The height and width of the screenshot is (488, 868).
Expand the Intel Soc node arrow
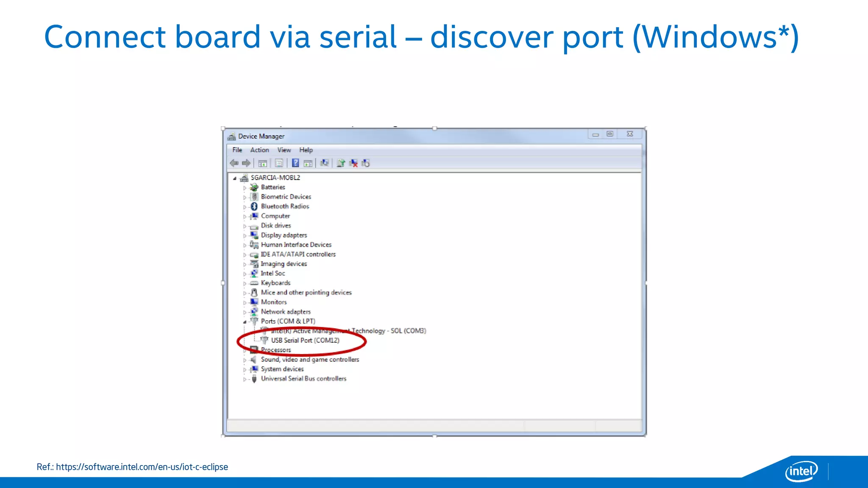pyautogui.click(x=245, y=274)
